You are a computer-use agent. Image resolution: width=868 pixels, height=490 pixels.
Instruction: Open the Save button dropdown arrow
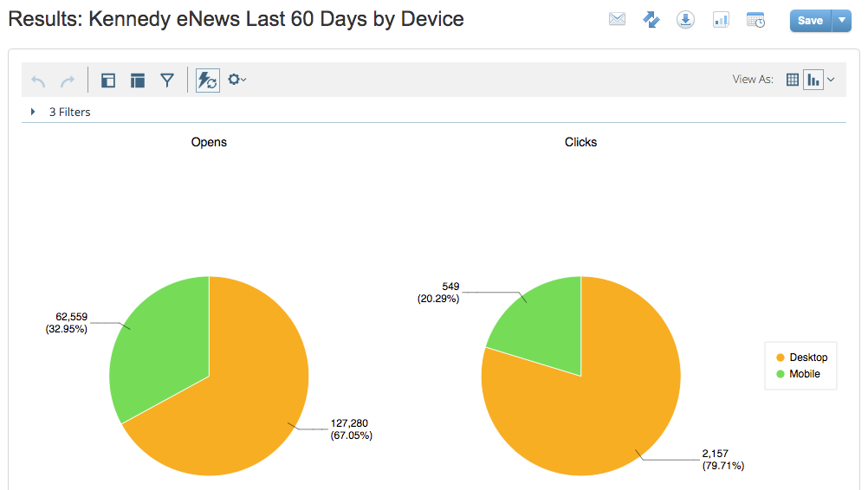click(841, 21)
